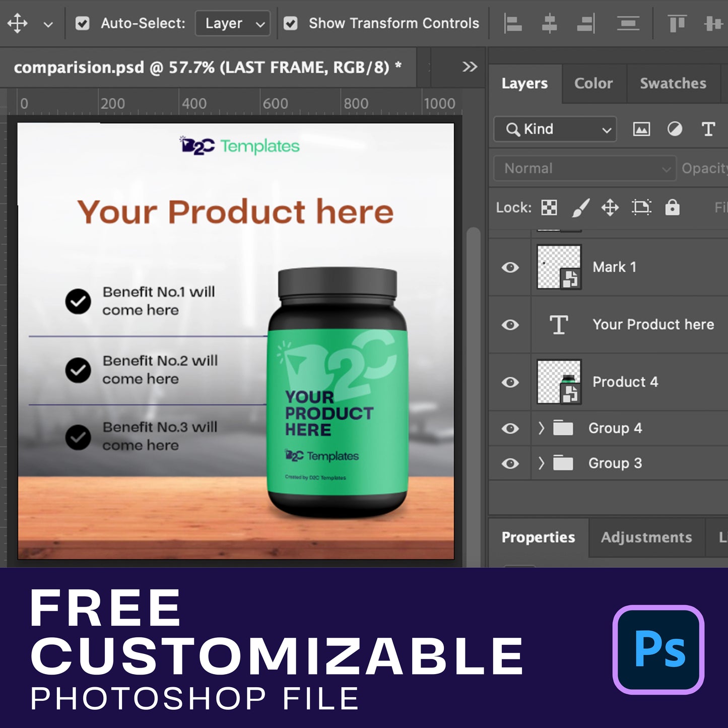Click align left edges icon

click(x=513, y=24)
